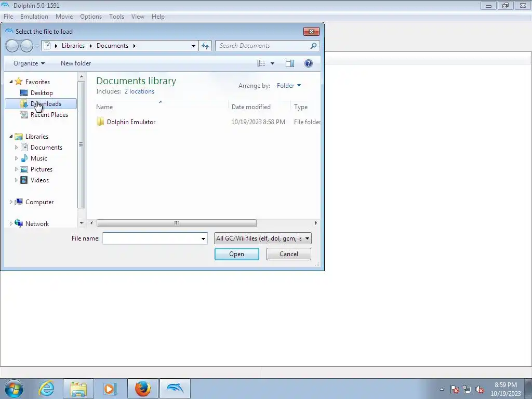The width and height of the screenshot is (532, 399).
Task: Switch to Firefox in taskbar
Action: click(143, 389)
